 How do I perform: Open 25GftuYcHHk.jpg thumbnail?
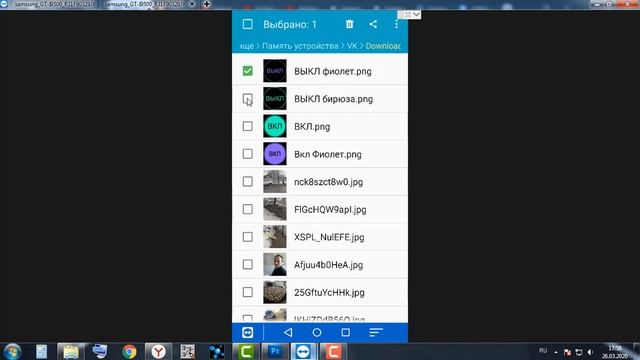[275, 292]
